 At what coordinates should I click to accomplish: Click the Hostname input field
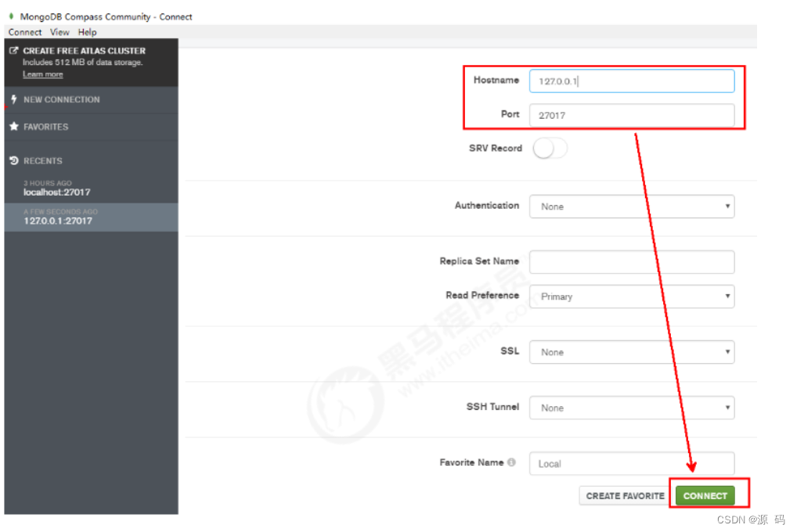632,81
